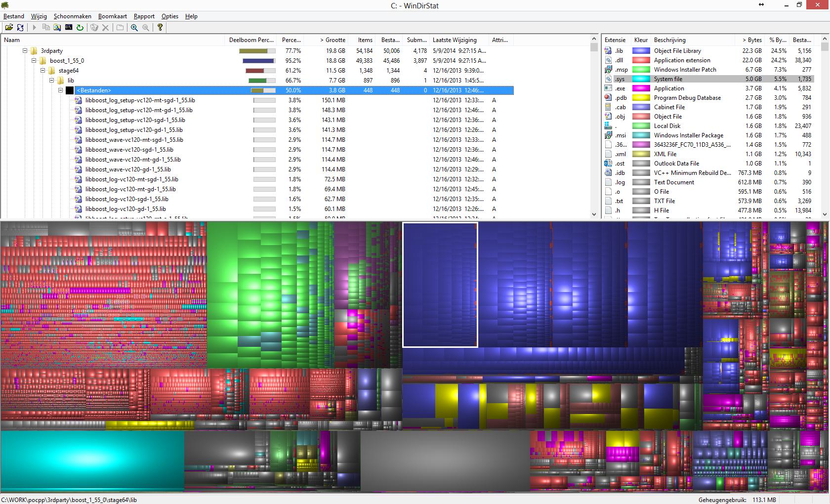Click the Select Parent folder icon
The height and width of the screenshot is (504, 830).
120,28
